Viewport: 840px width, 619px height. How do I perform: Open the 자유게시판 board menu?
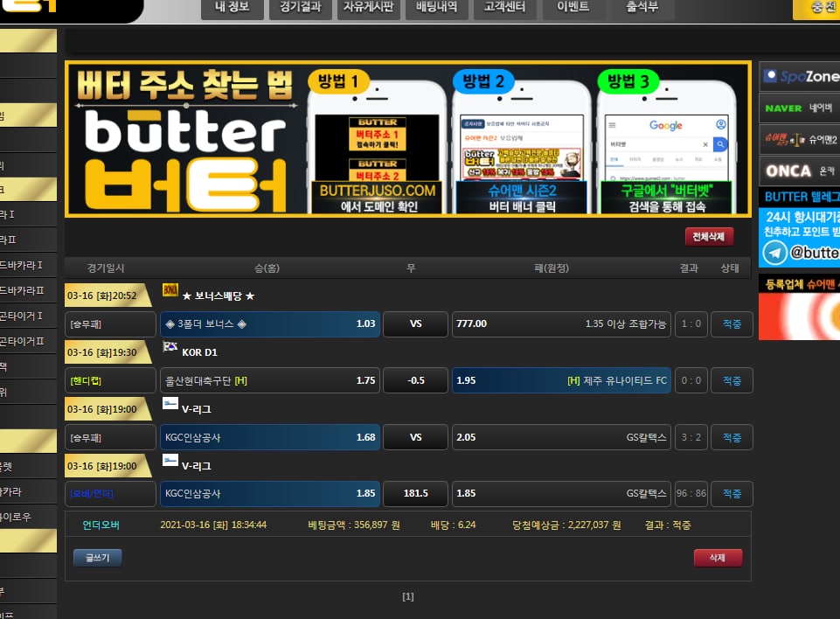(x=368, y=8)
